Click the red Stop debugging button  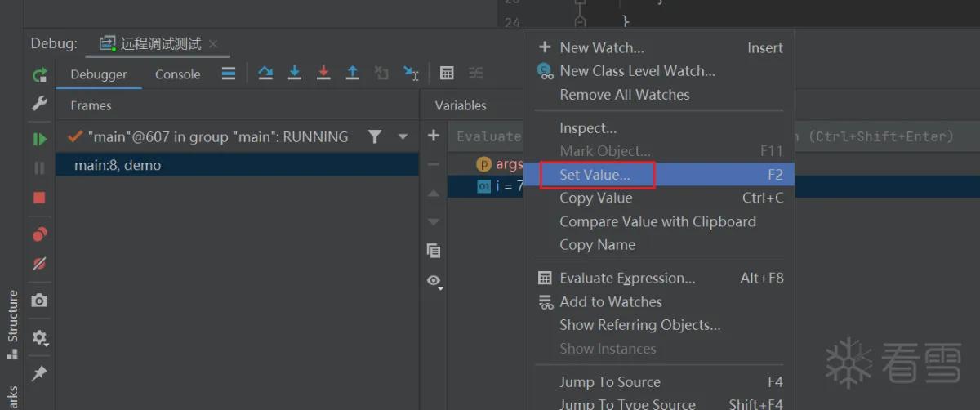click(39, 198)
